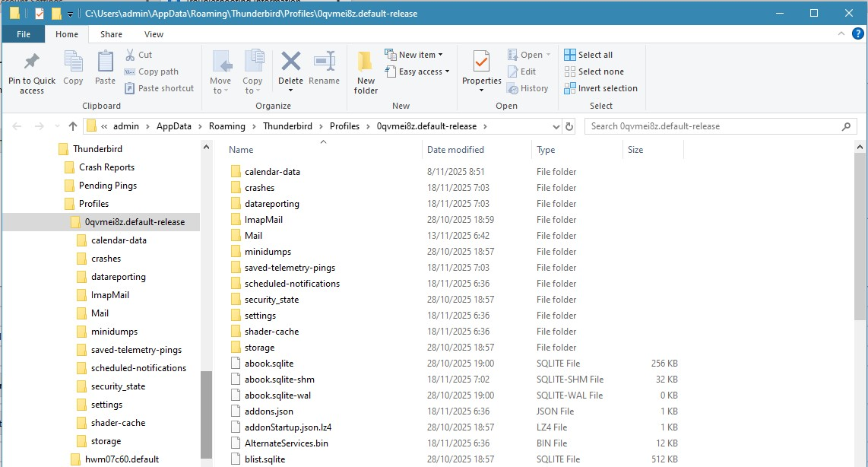Click the Pin to Quick access icon
868x467 pixels.
click(x=31, y=62)
